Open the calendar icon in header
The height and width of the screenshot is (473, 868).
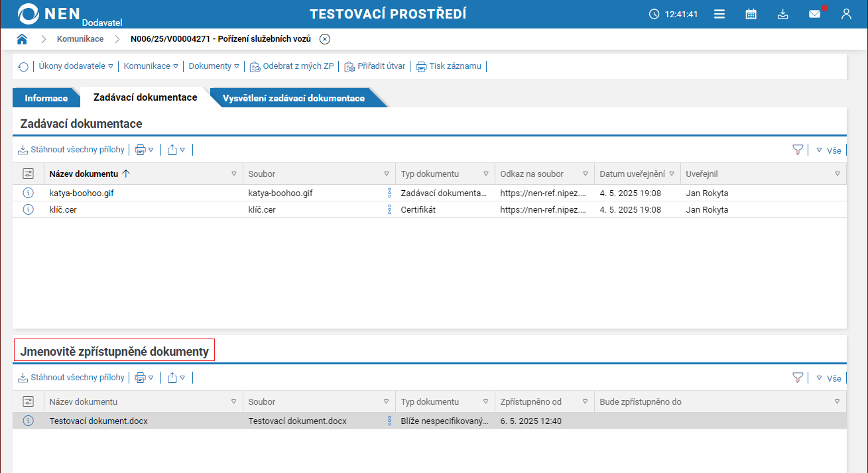[751, 14]
